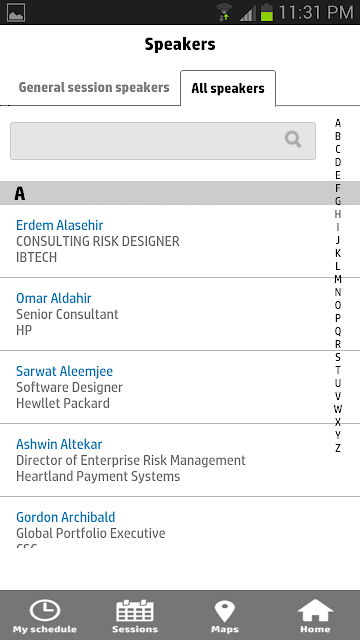Tap the Wi-Fi status icon
Viewport: 360px width, 640px height.
[x=224, y=12]
